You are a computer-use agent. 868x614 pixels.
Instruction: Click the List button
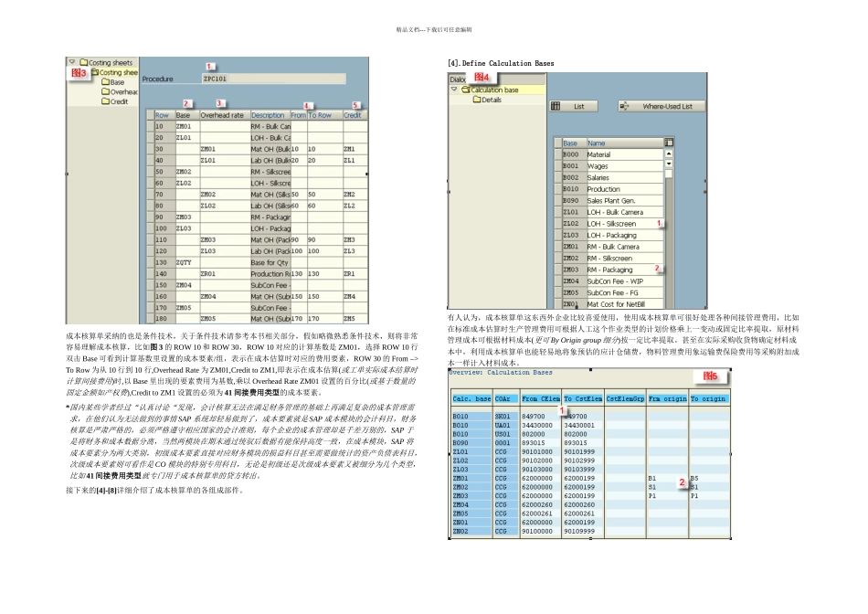(x=574, y=106)
